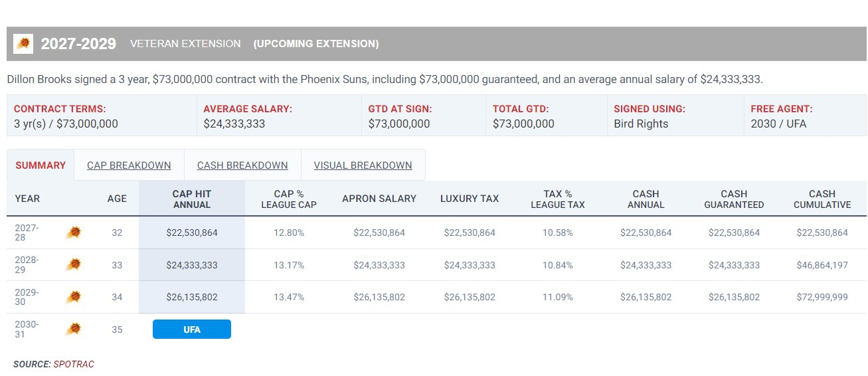Viewport: 868px width, 376px height.
Task: Click the 2029-30 season link
Action: [x=27, y=297]
